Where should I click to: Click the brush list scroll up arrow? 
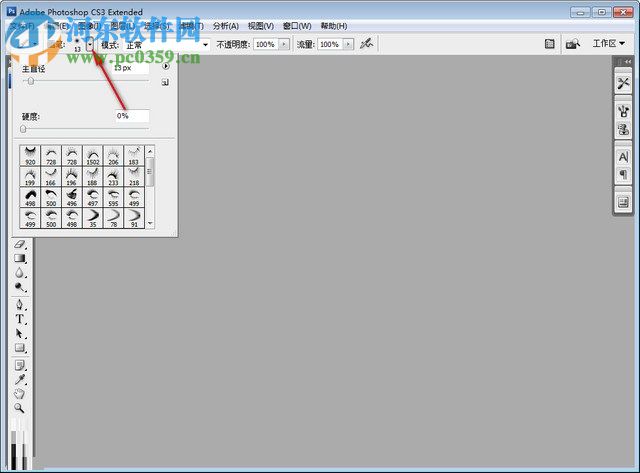point(150,151)
